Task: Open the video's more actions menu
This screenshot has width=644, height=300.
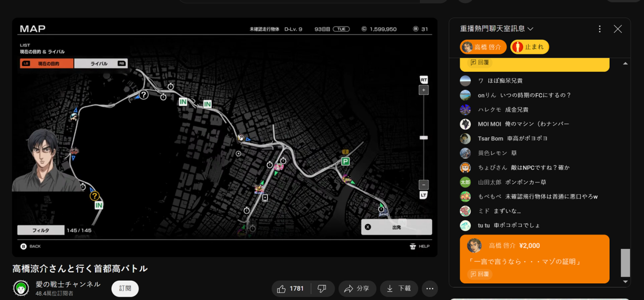Action: point(429,289)
